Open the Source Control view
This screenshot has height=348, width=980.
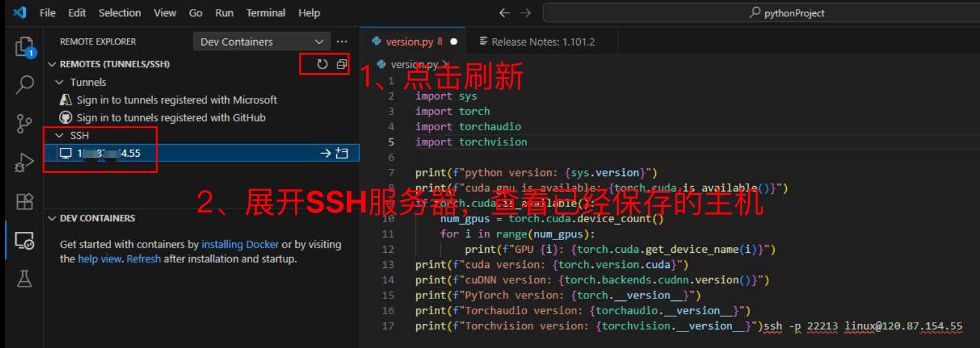click(24, 124)
